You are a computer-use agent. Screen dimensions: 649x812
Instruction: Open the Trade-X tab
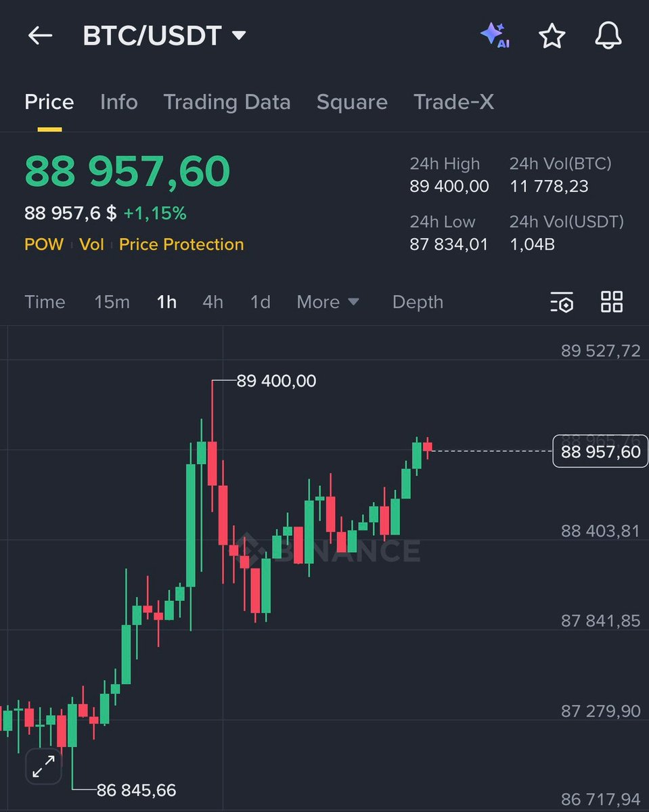coord(453,102)
